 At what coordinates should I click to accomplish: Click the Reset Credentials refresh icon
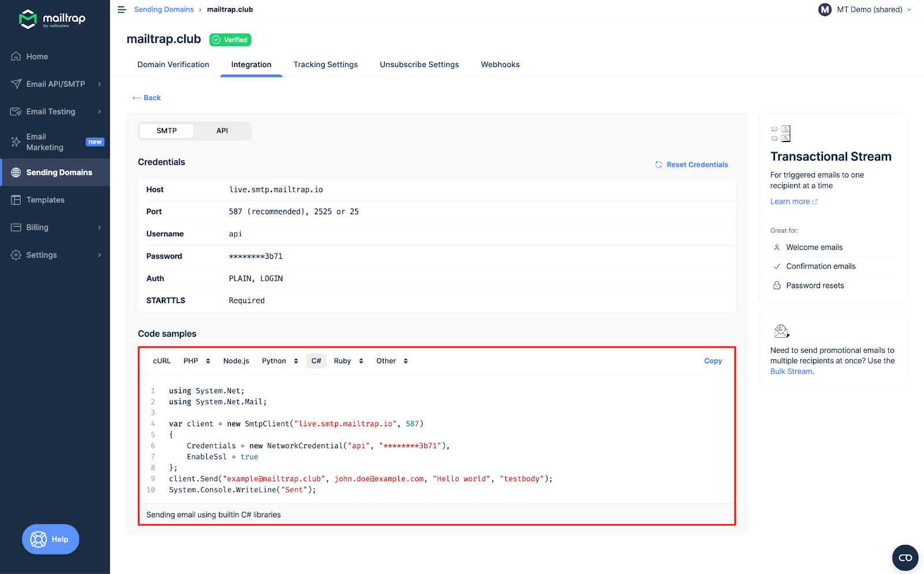[x=658, y=165]
